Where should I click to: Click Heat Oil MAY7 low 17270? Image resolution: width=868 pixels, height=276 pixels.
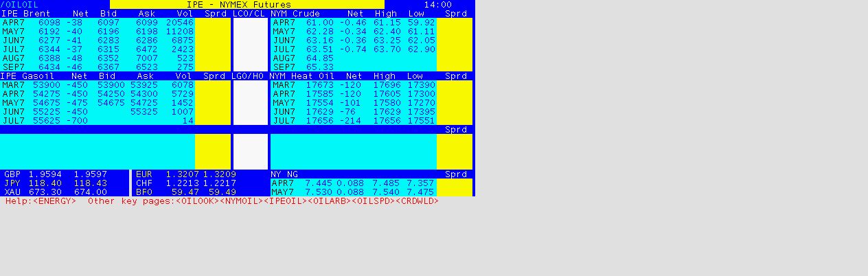coord(421,103)
